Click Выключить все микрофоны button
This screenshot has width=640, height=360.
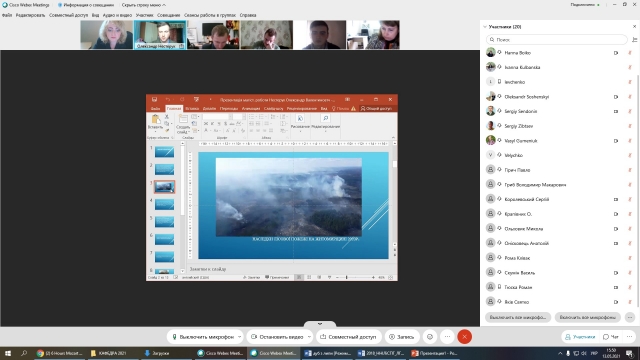coord(518,317)
